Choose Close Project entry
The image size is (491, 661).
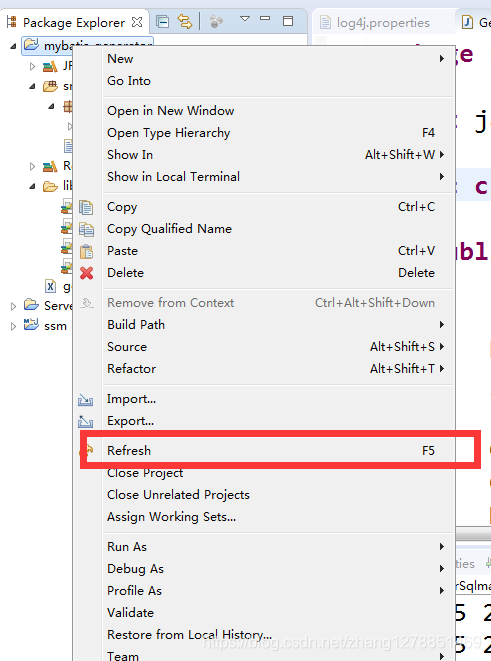pyautogui.click(x=278, y=473)
